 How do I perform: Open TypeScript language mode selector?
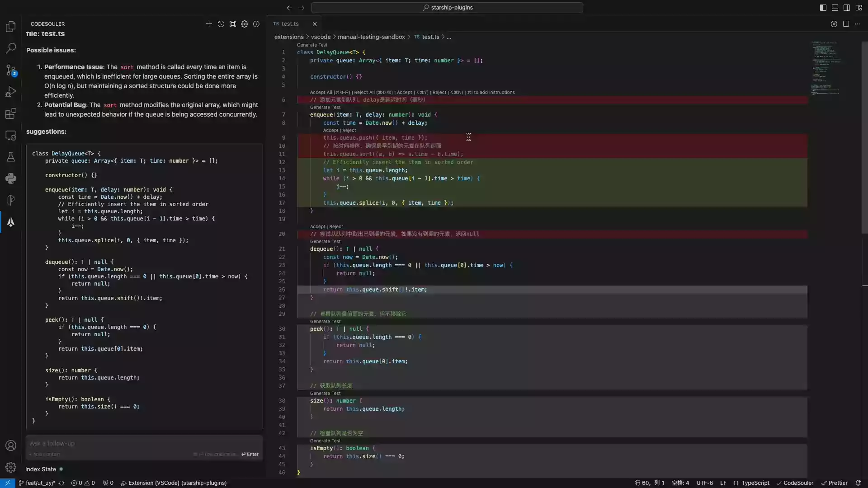pyautogui.click(x=755, y=483)
